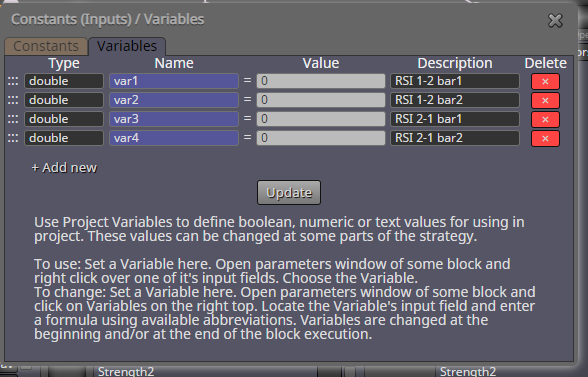Screen dimensions: 588x377
Task: Click the value field of var4
Action: coord(321,138)
